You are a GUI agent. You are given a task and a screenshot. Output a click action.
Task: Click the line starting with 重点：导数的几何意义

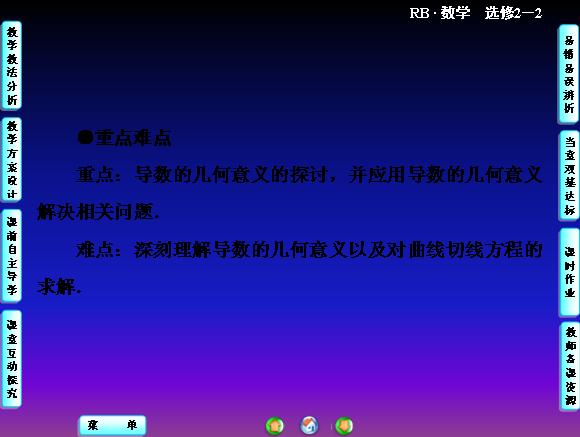click(309, 175)
